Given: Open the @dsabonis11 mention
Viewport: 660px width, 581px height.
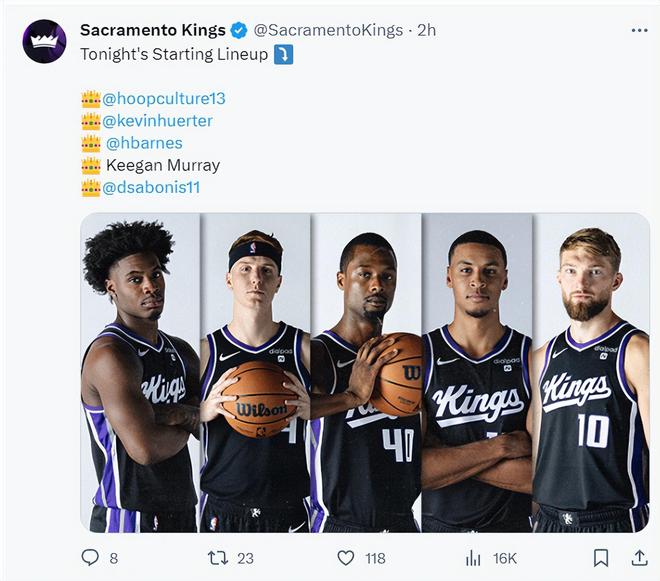Looking at the screenshot, I should click(x=150, y=186).
